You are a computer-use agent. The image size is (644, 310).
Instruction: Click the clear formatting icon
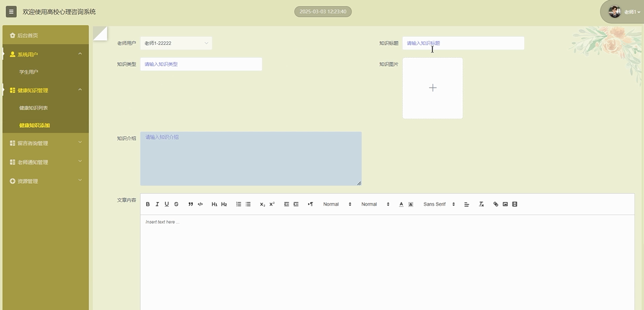tap(482, 204)
